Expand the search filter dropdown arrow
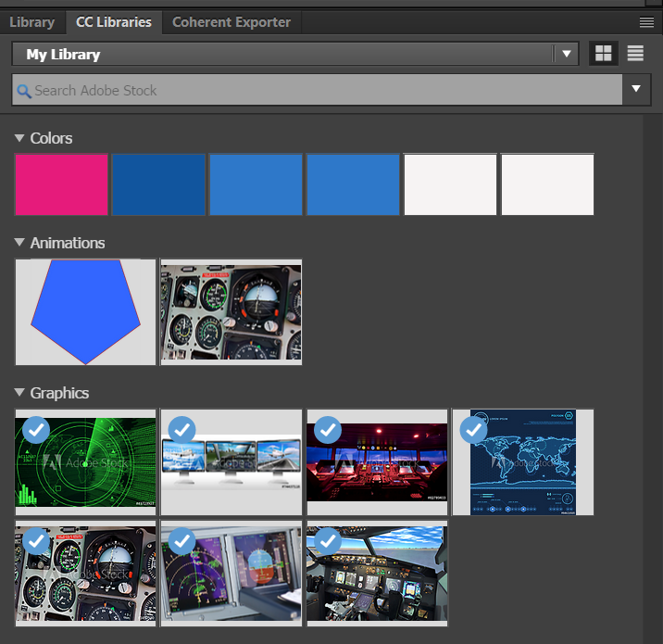The image size is (663, 644). pyautogui.click(x=636, y=90)
